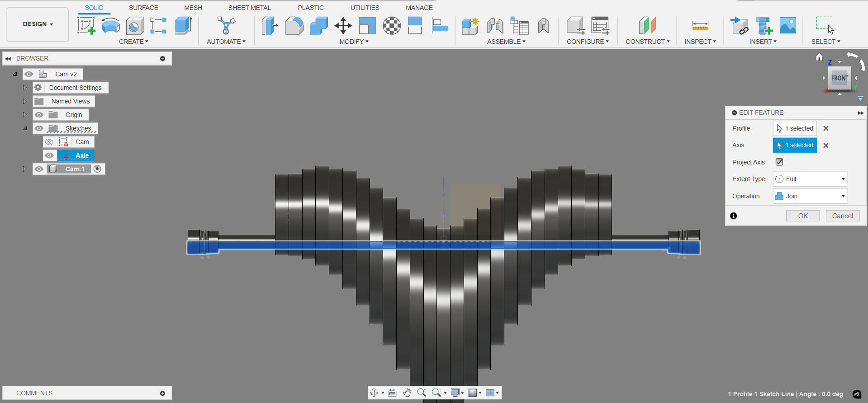Viewport: 868px width, 403px height.
Task: Click the ViewCube home icon
Action: 819,57
